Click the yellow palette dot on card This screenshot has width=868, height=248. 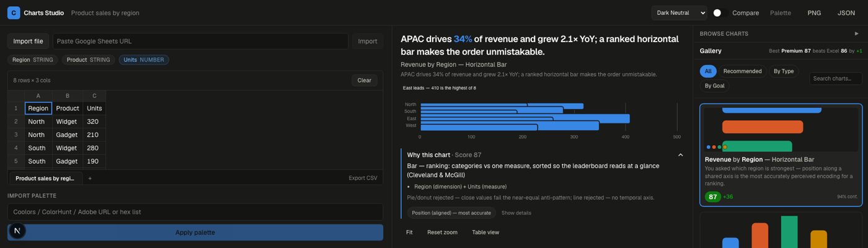[725, 147]
